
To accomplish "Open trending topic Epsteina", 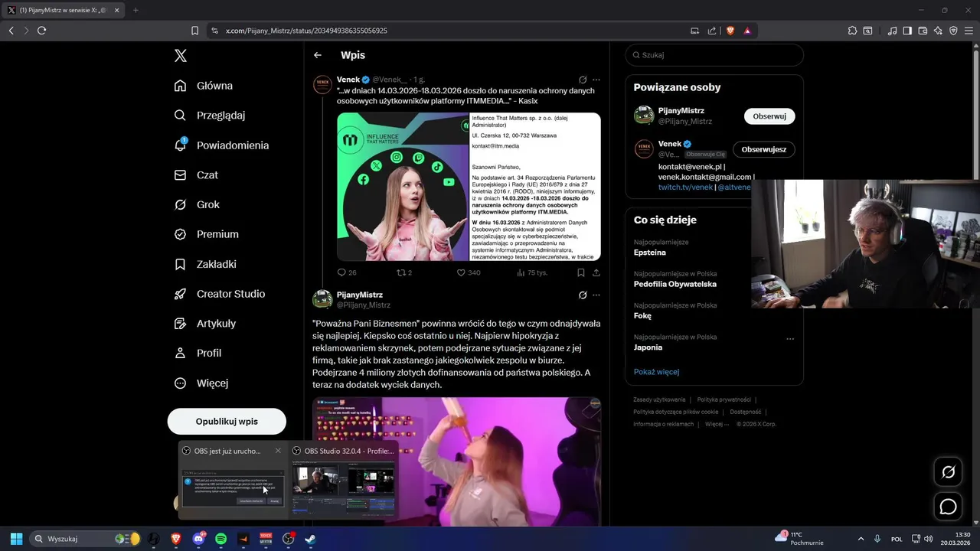I will [x=650, y=253].
